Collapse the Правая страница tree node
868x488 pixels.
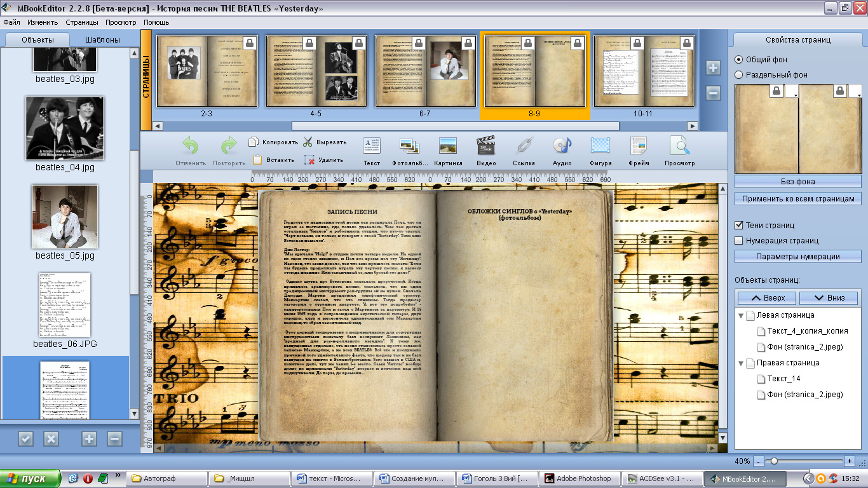(740, 363)
